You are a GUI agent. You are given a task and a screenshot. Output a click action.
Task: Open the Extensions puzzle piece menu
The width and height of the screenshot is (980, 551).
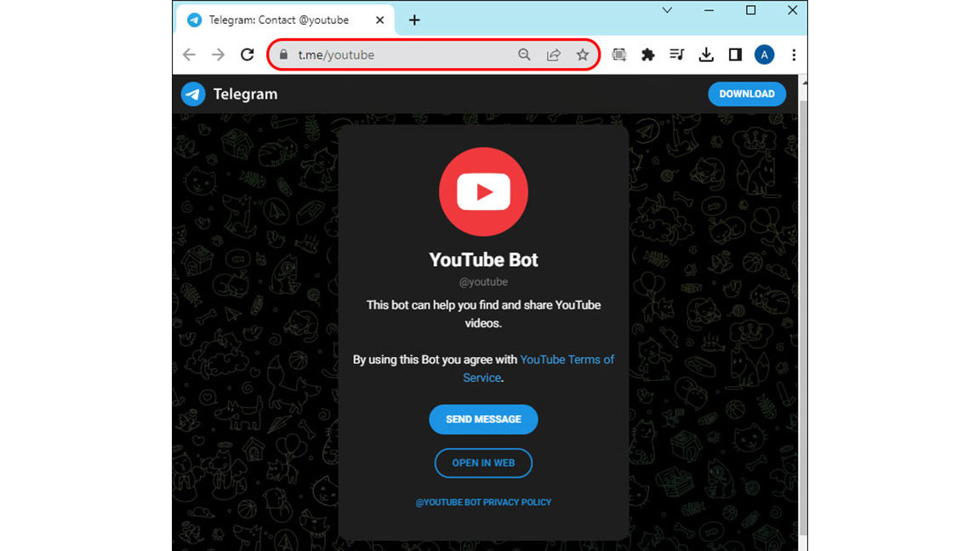point(648,55)
